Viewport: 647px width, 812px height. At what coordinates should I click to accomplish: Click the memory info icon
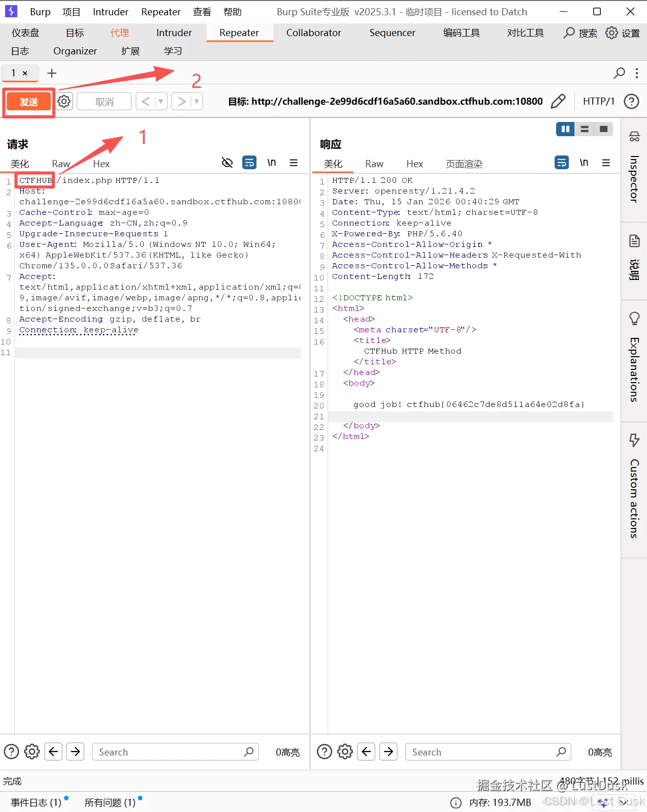(456, 803)
